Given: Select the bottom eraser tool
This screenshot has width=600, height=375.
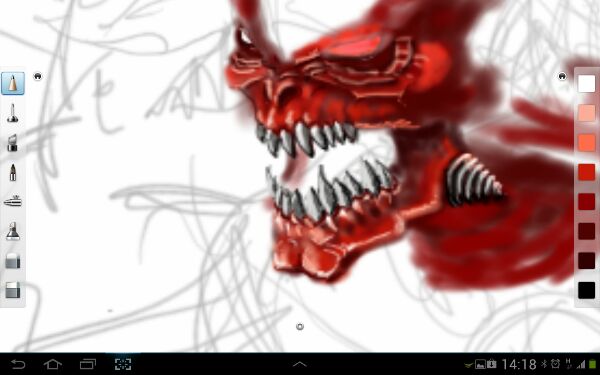Looking at the screenshot, I should 13,290.
